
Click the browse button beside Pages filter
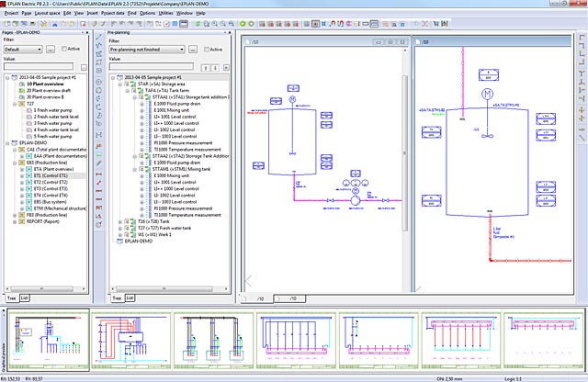pyautogui.click(x=51, y=49)
